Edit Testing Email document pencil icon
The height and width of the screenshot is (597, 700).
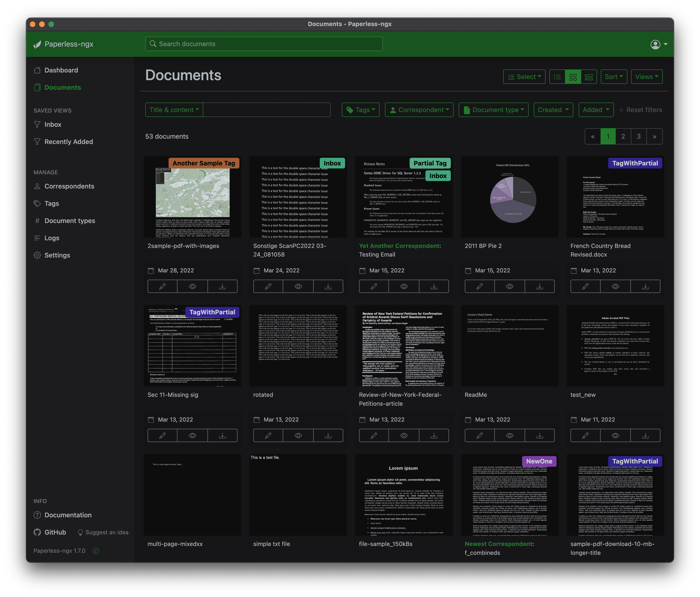(374, 286)
